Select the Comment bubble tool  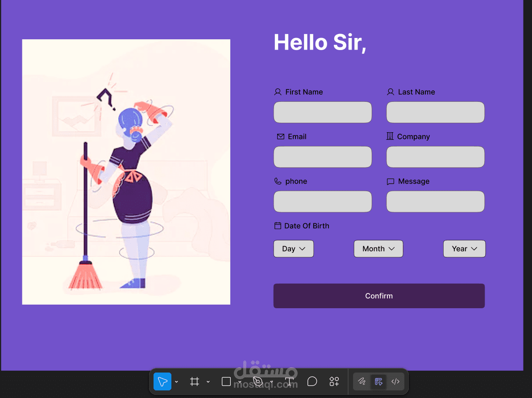(312, 381)
